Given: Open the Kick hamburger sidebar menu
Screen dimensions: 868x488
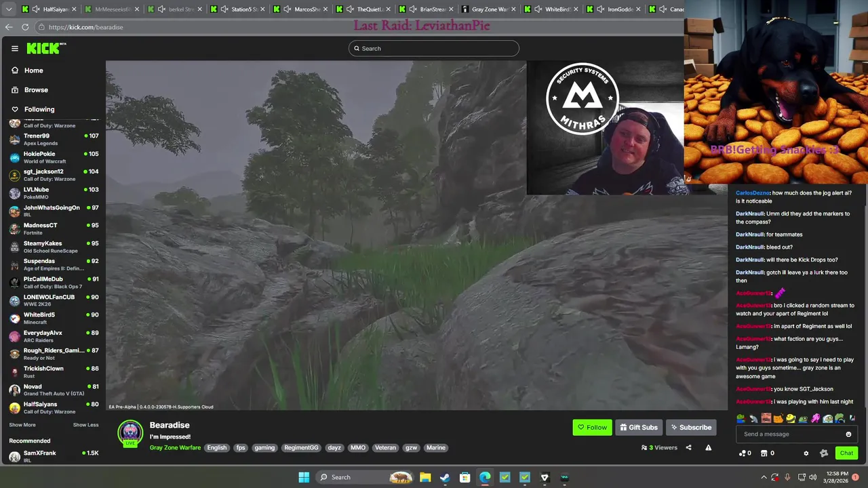Looking at the screenshot, I should (x=14, y=48).
